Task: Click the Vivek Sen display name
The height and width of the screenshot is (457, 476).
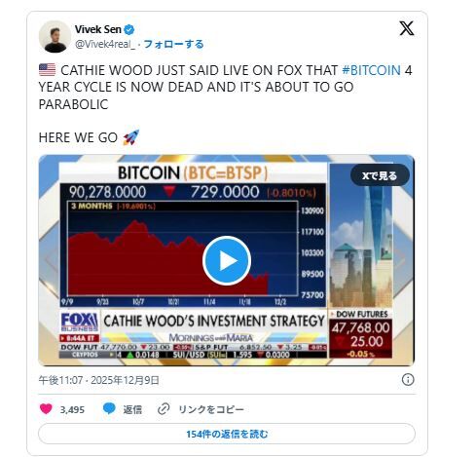Action: [x=98, y=29]
